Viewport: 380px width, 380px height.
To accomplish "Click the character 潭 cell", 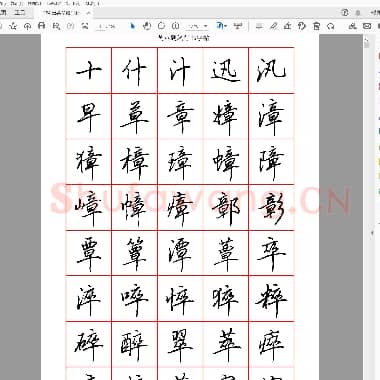I will (180, 253).
